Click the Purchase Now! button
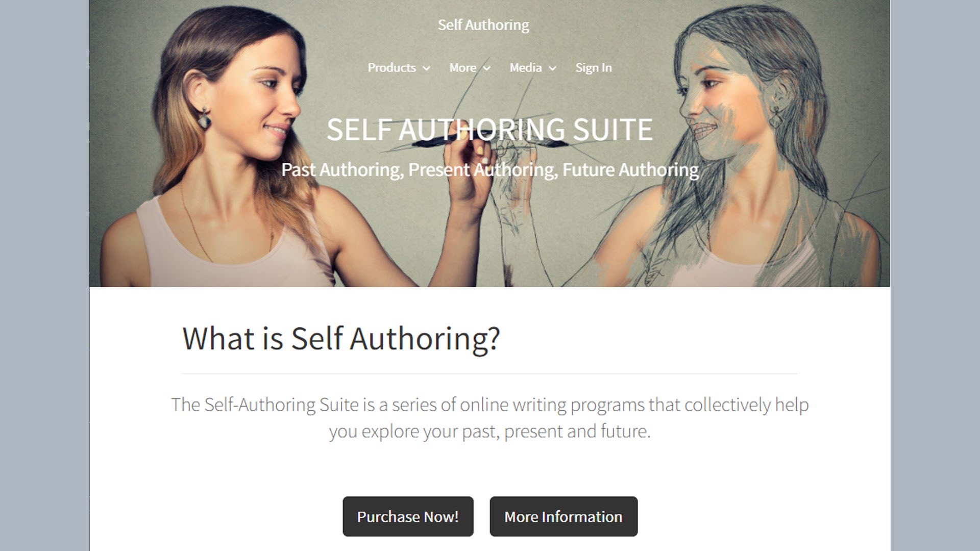This screenshot has height=551, width=980. coord(408,516)
